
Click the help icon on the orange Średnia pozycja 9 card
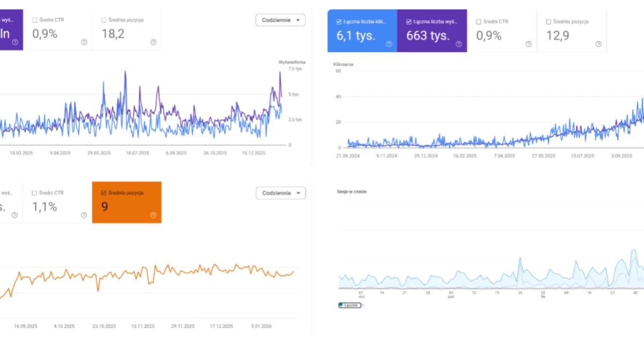tap(153, 215)
